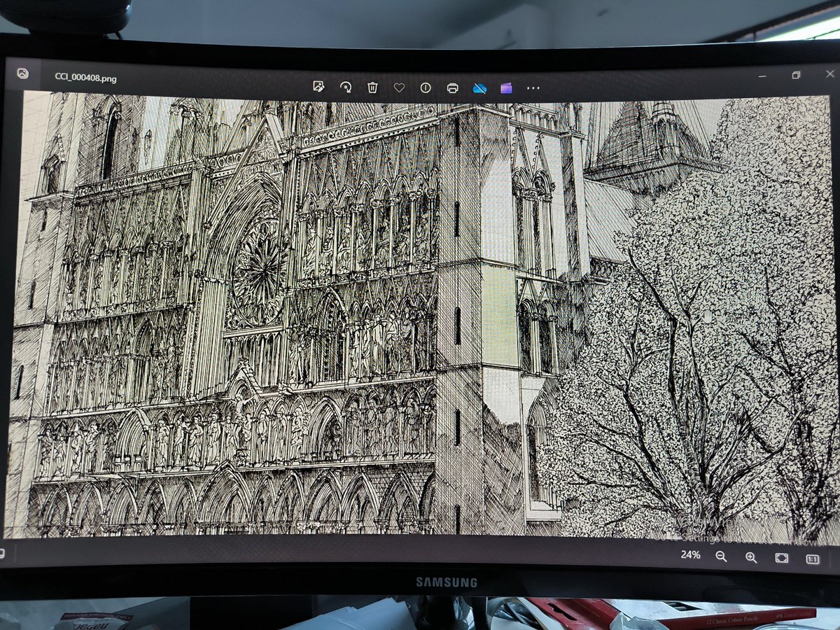Image resolution: width=840 pixels, height=630 pixels.
Task: Mark the photo as favorite with heart icon
Action: (x=399, y=87)
